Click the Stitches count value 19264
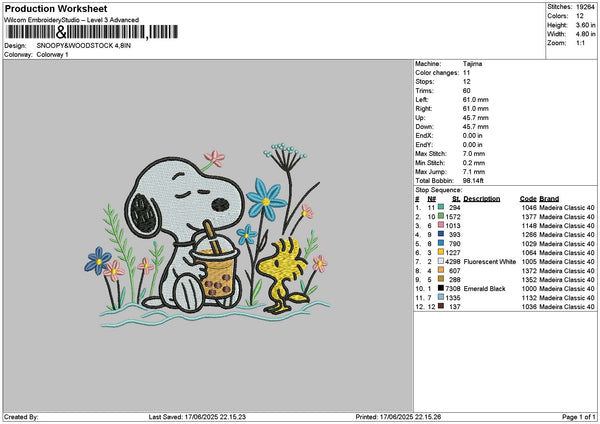 tap(586, 6)
